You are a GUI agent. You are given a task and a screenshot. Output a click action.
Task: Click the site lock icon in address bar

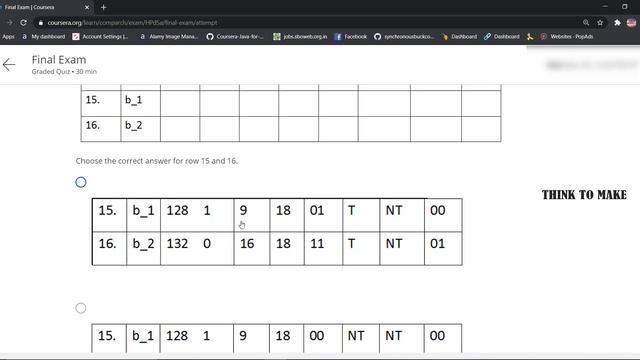point(40,23)
